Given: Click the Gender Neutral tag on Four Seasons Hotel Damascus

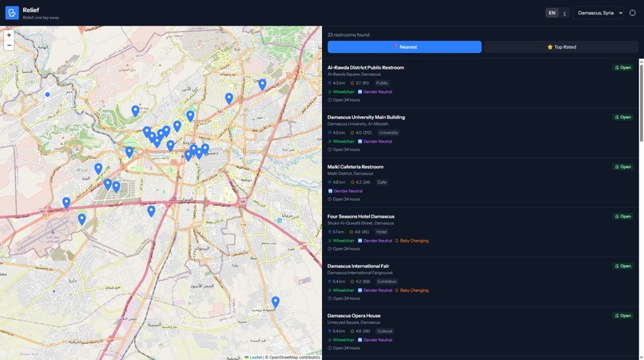Looking at the screenshot, I should (x=375, y=241).
